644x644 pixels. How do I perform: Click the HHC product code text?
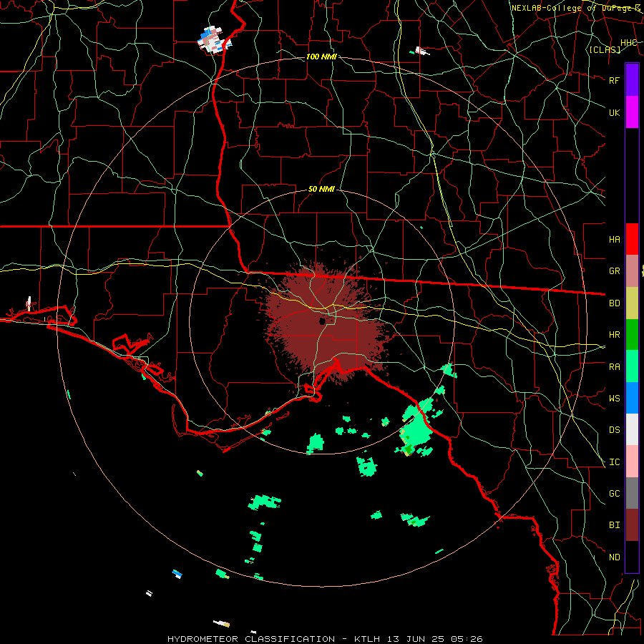tap(628, 43)
